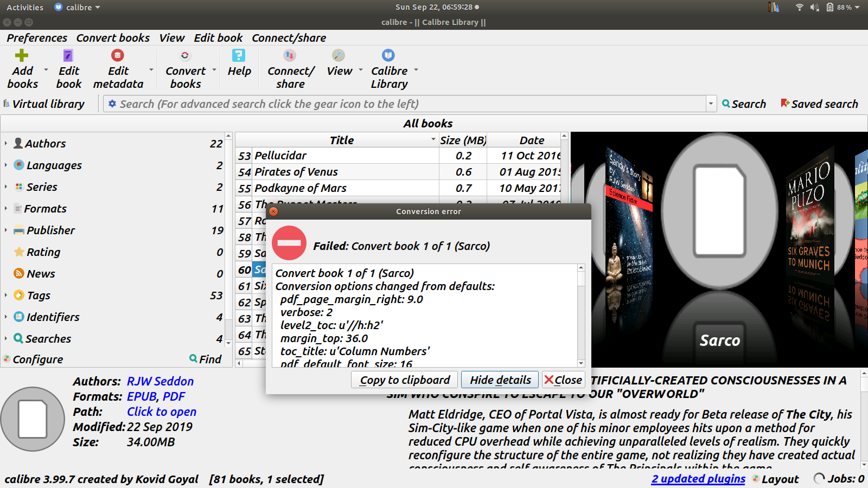The height and width of the screenshot is (488, 868).
Task: Open Help from the toolbar
Action: click(x=239, y=55)
